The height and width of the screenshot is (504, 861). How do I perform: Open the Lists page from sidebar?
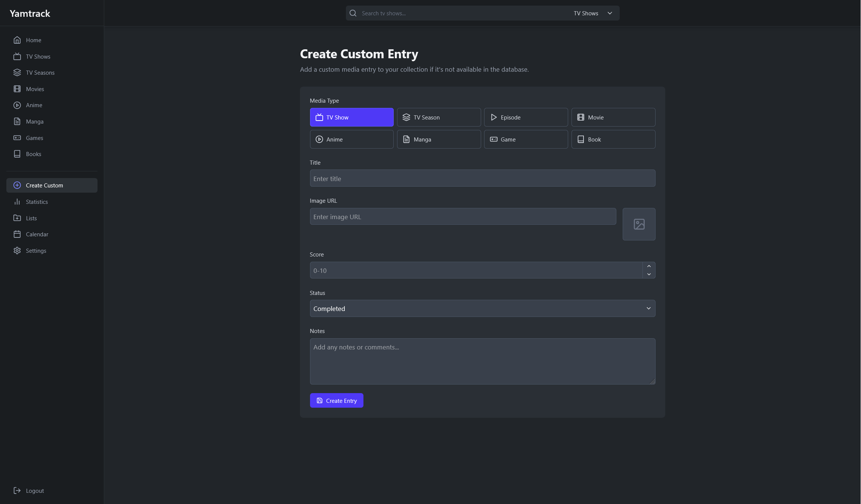tap(31, 218)
